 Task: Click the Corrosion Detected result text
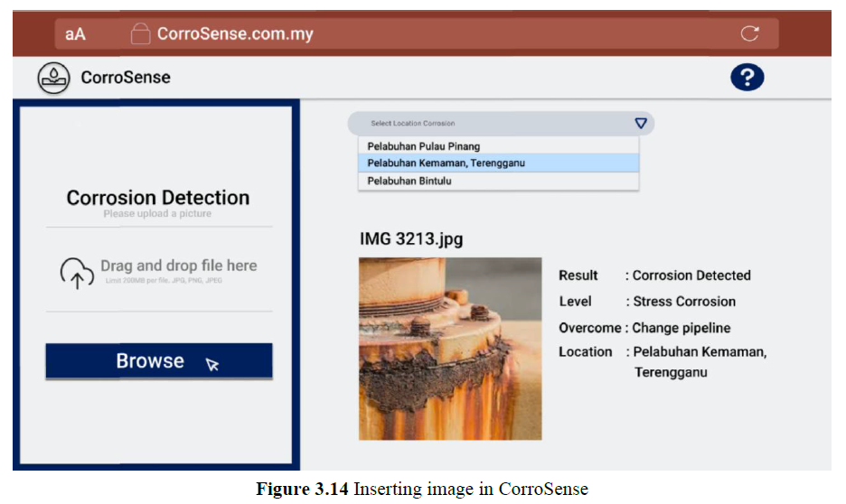tap(691, 275)
